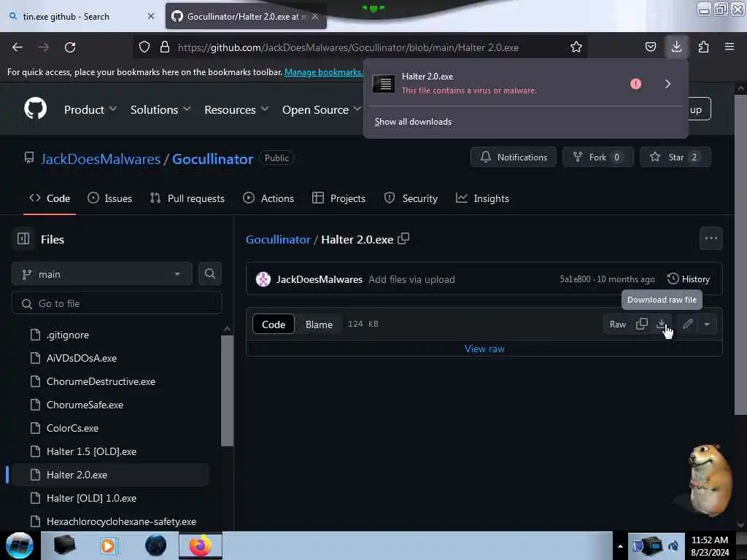Screen dimensions: 747x560
Task: Switch to Blame view
Action: point(319,324)
